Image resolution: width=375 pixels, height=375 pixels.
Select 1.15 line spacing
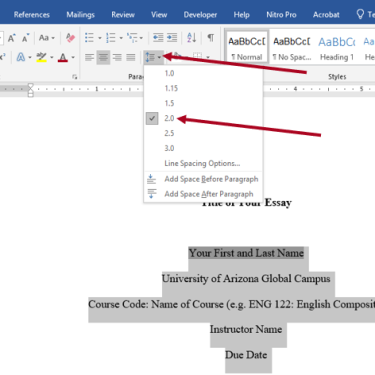pyautogui.click(x=203, y=88)
